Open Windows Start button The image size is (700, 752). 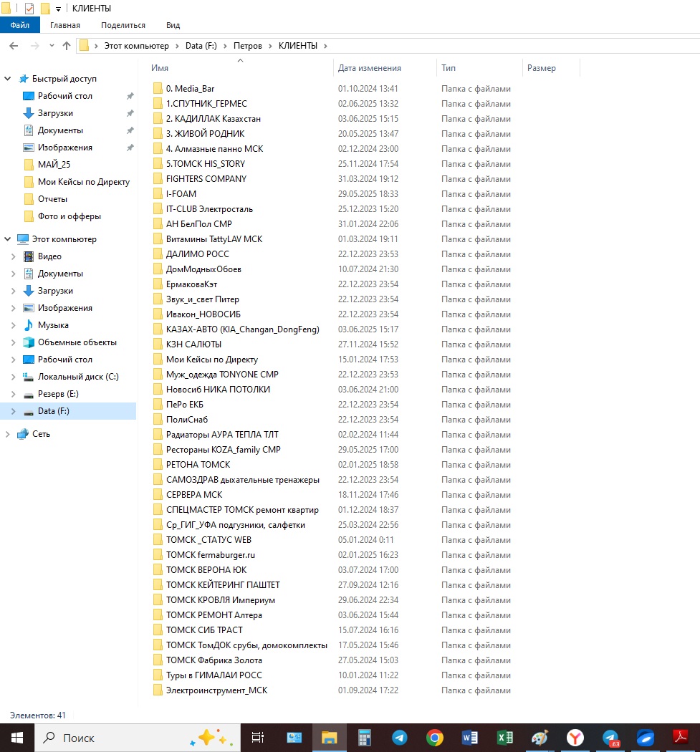tap(17, 738)
